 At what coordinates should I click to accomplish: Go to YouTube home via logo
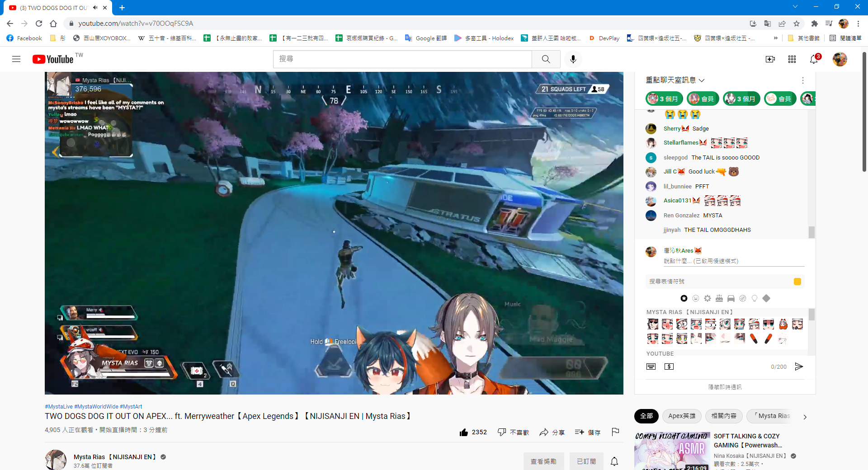[x=53, y=59]
